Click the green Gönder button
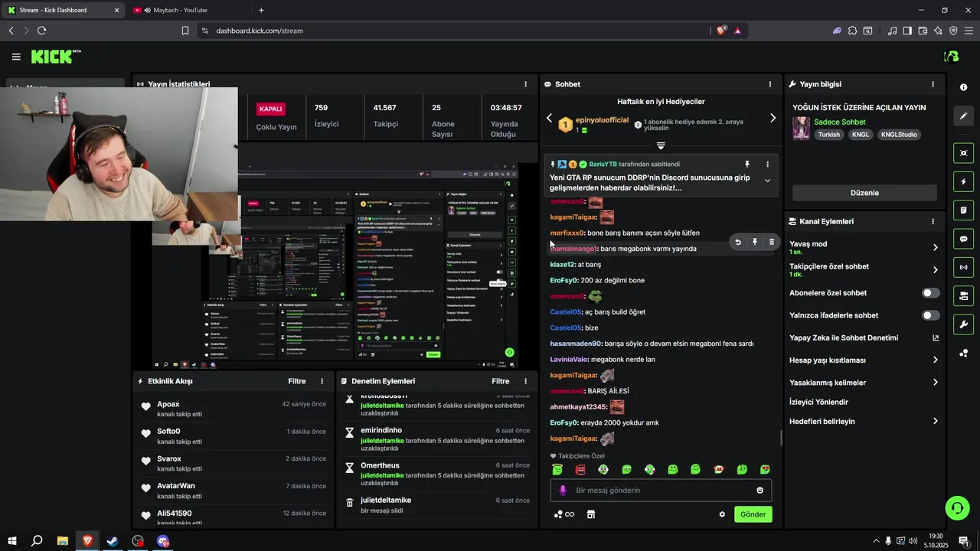Viewport: 980px width, 551px height. pos(753,514)
